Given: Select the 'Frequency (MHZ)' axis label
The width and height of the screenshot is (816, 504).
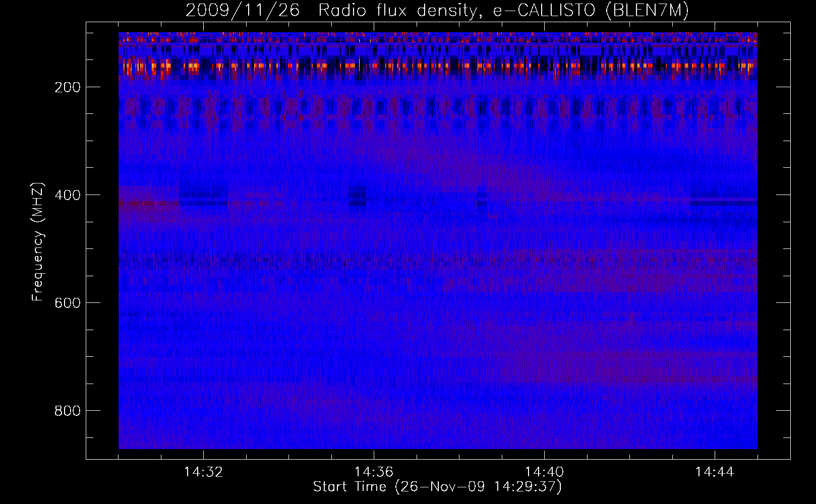Looking at the screenshot, I should coord(38,242).
